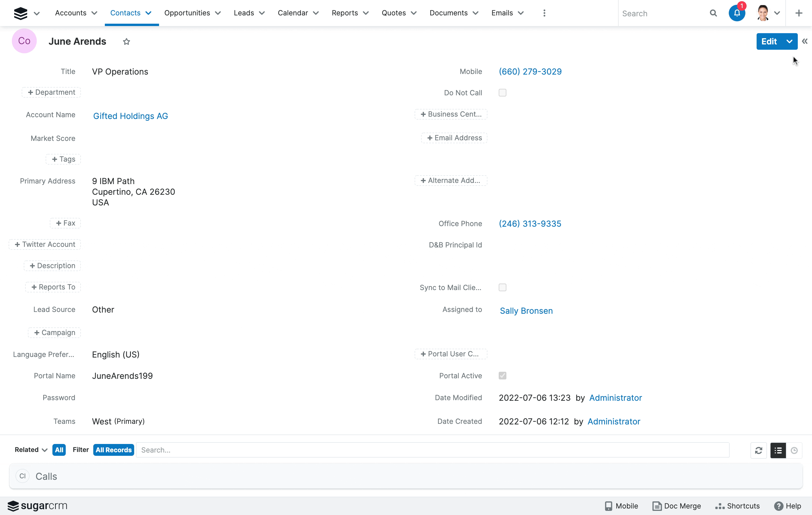Click the search magnifier icon

point(713,13)
